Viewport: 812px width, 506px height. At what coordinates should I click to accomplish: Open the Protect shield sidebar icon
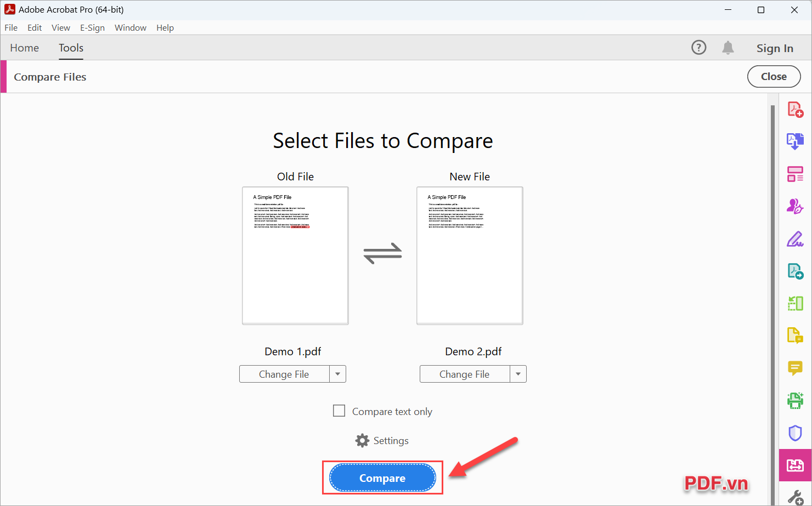click(795, 433)
